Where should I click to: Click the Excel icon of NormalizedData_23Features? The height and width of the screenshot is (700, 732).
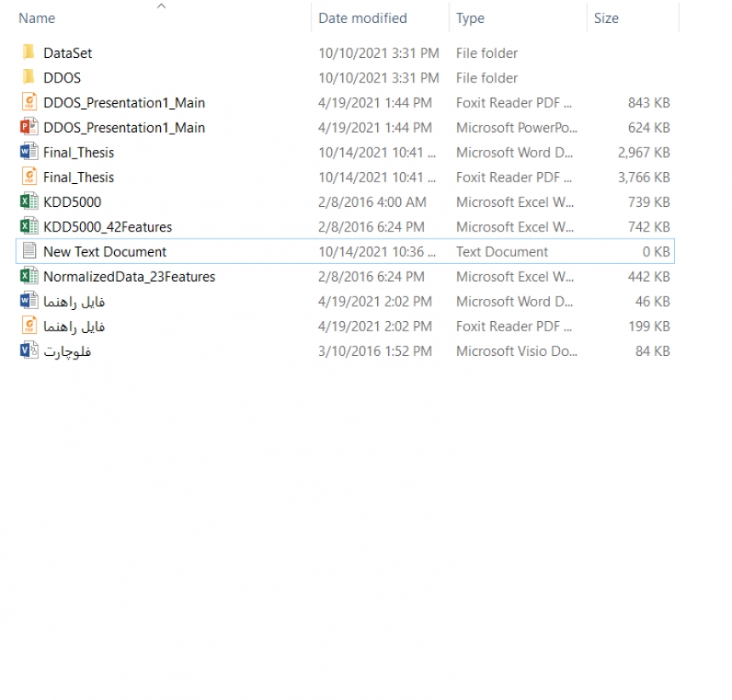[29, 276]
